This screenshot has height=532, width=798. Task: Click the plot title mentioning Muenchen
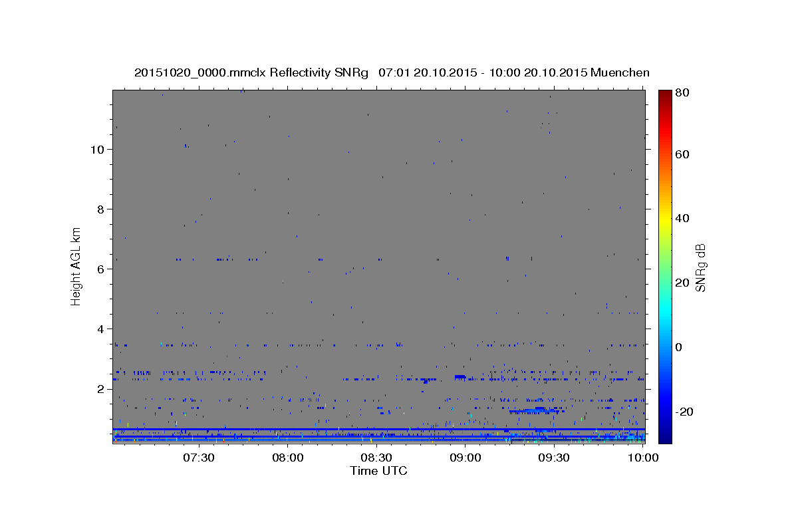coord(392,72)
